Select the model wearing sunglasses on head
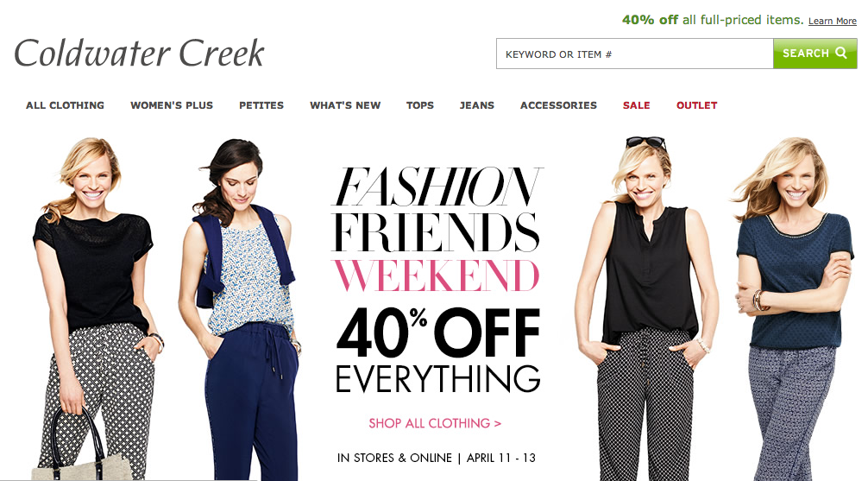 pyautogui.click(x=646, y=308)
